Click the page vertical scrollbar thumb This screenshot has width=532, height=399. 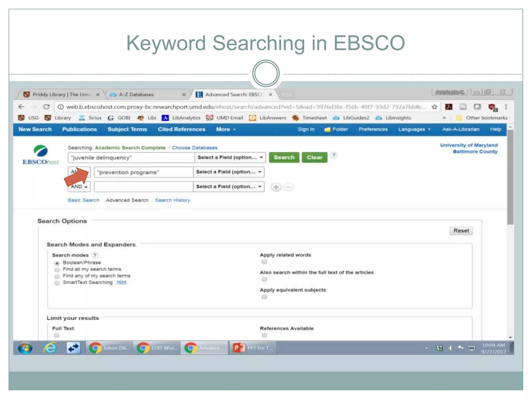click(510, 177)
